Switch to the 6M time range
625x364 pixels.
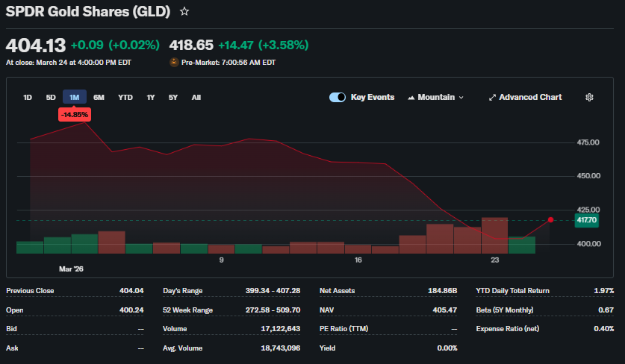coord(99,98)
